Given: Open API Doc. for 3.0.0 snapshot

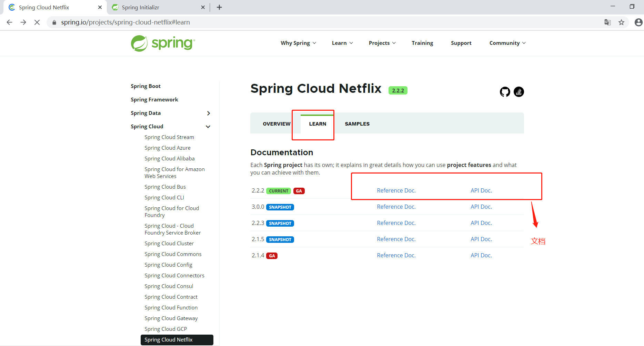Looking at the screenshot, I should click(x=481, y=207).
